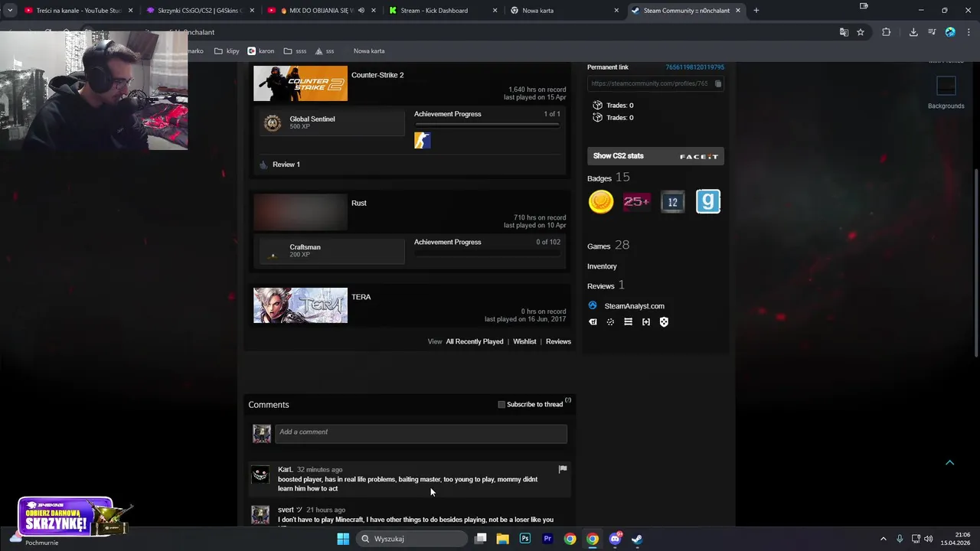980x551 pixels.
Task: Launch Photoshop from the taskbar
Action: (525, 539)
